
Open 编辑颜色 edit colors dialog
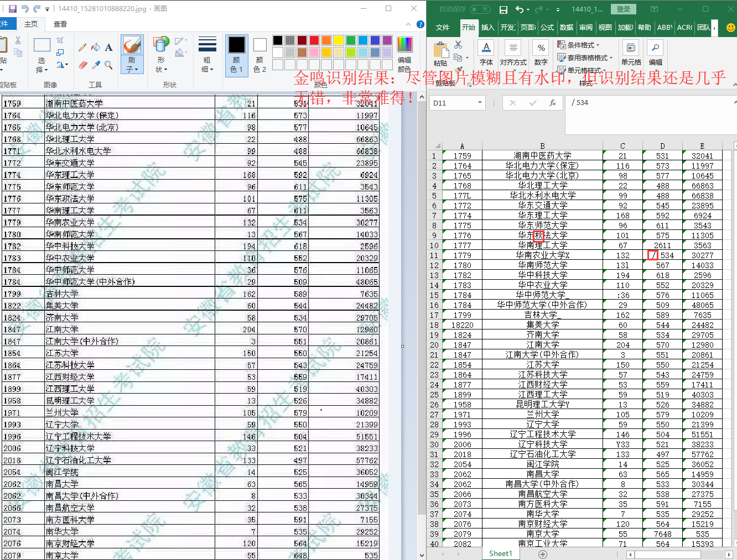point(404,54)
